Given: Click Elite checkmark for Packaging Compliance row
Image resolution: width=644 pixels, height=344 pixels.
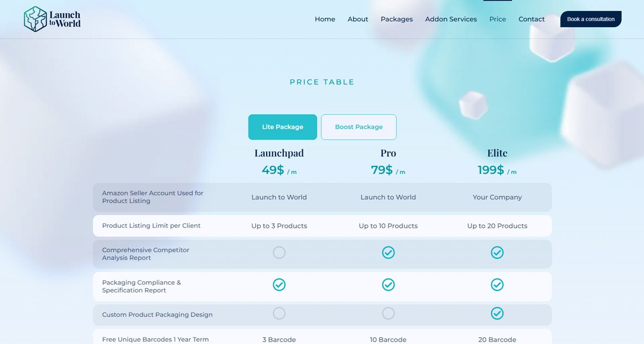Looking at the screenshot, I should pos(497,285).
